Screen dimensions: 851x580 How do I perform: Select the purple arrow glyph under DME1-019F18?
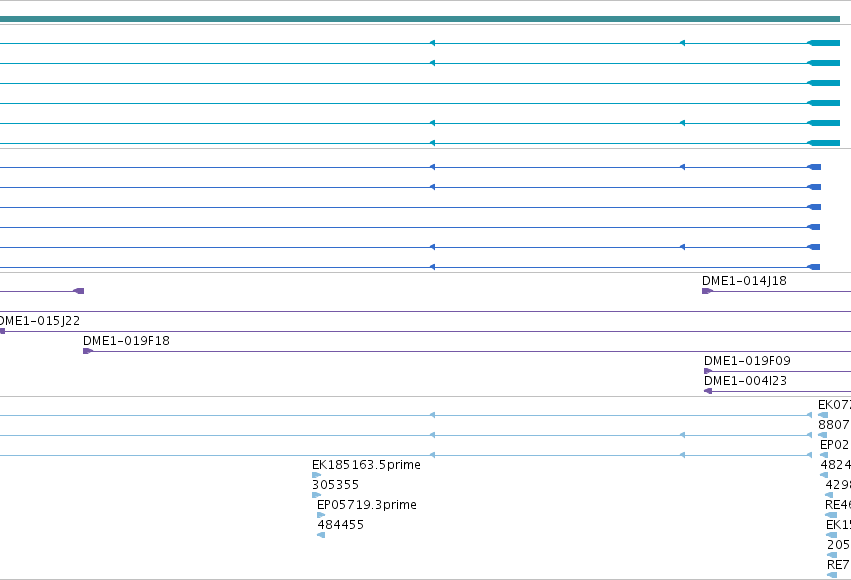point(88,351)
